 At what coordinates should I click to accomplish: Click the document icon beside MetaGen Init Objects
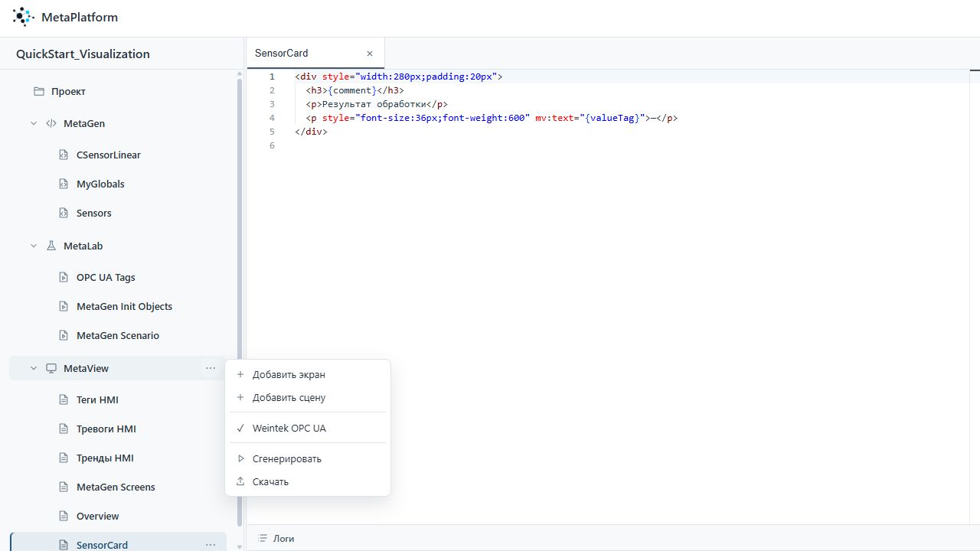tap(64, 306)
